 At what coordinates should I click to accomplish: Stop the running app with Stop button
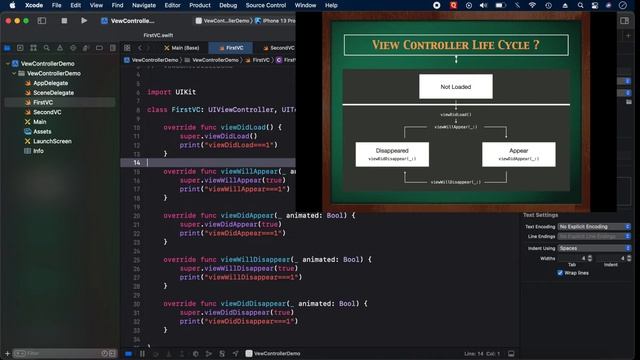pyautogui.click(x=64, y=20)
